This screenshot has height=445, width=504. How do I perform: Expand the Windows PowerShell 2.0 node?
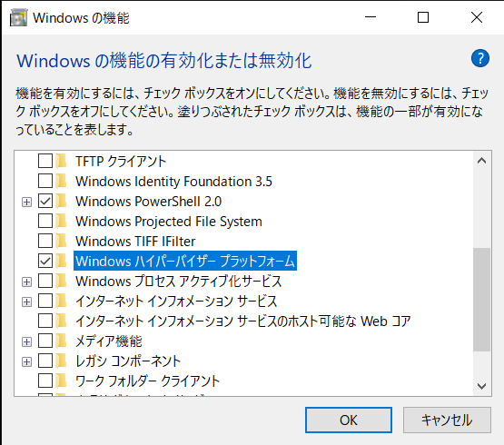click(26, 202)
